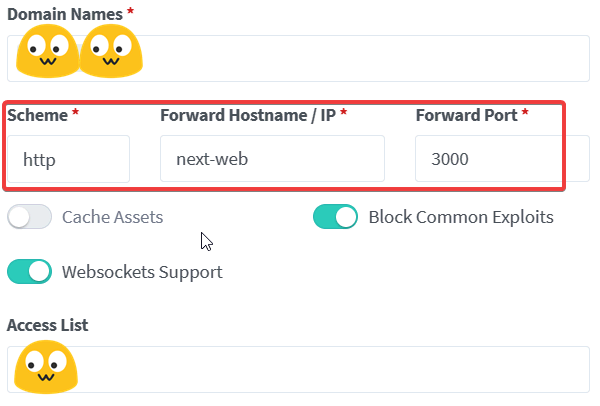Click the red asterisk beside Forward Hostname / IP
This screenshot has width=600, height=406.
344,112
